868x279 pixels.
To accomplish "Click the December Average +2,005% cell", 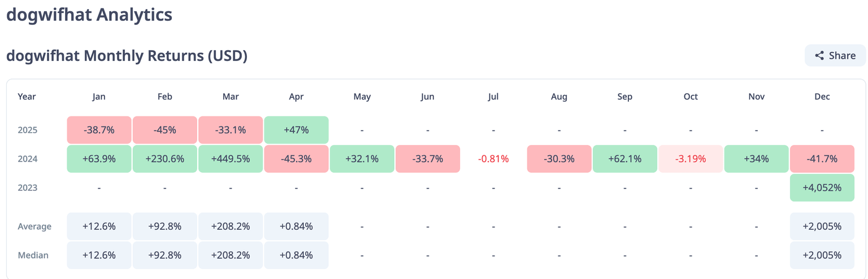I will pos(822,226).
